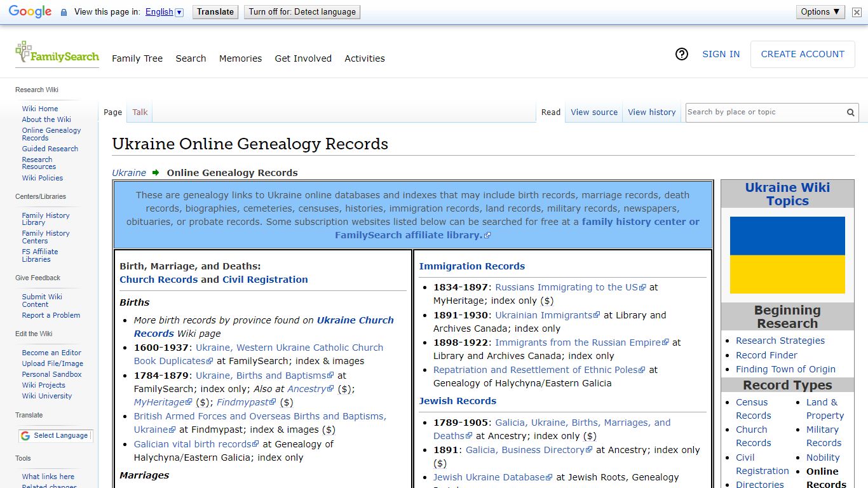Open Ukraine, Western Ukraine Catholic Church Book Duplicates

click(259, 355)
